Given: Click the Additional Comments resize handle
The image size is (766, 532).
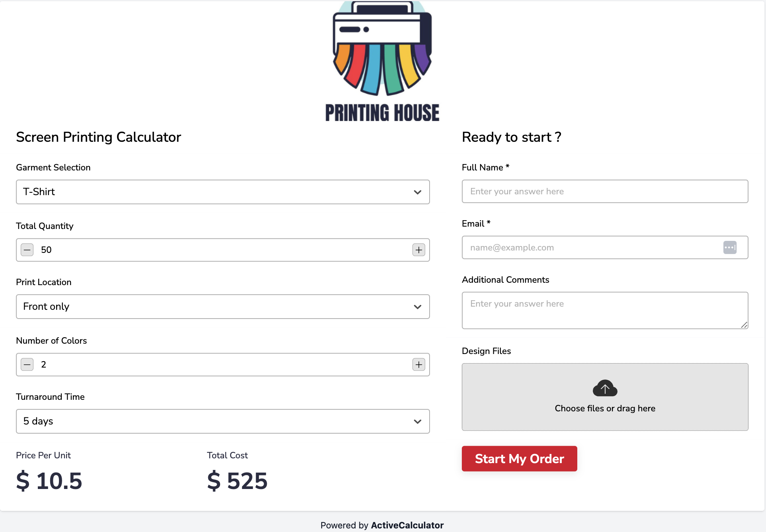Looking at the screenshot, I should coord(744,325).
